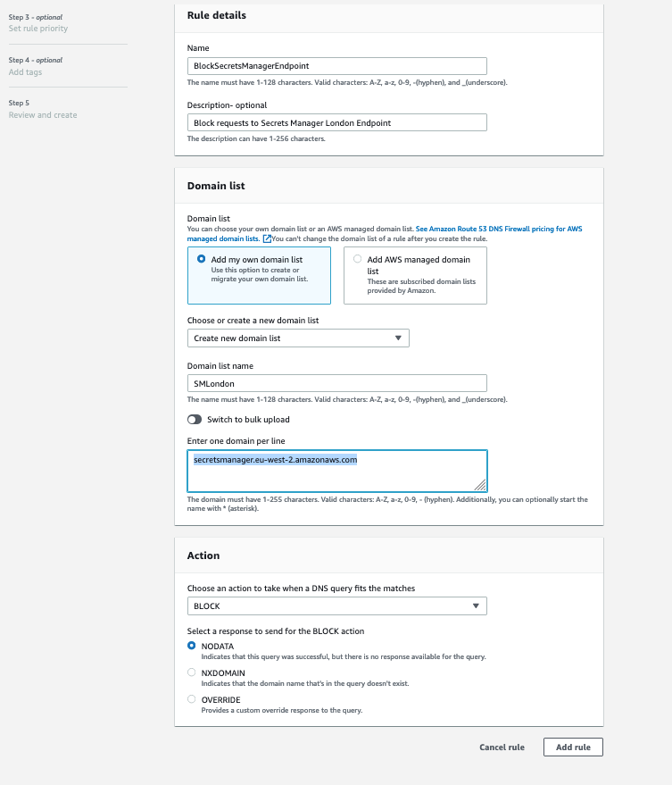This screenshot has height=785, width=672.
Task: Click the dropdown chevron on BLOCK selector
Action: coord(476,605)
